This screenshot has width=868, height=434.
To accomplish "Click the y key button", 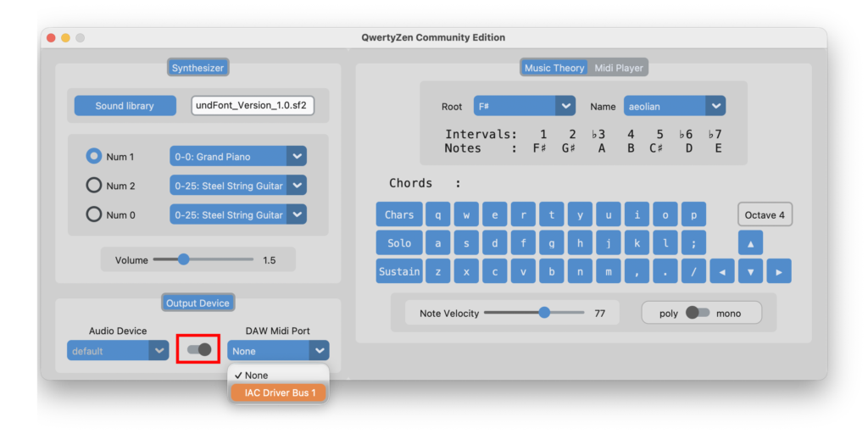I will coord(580,214).
